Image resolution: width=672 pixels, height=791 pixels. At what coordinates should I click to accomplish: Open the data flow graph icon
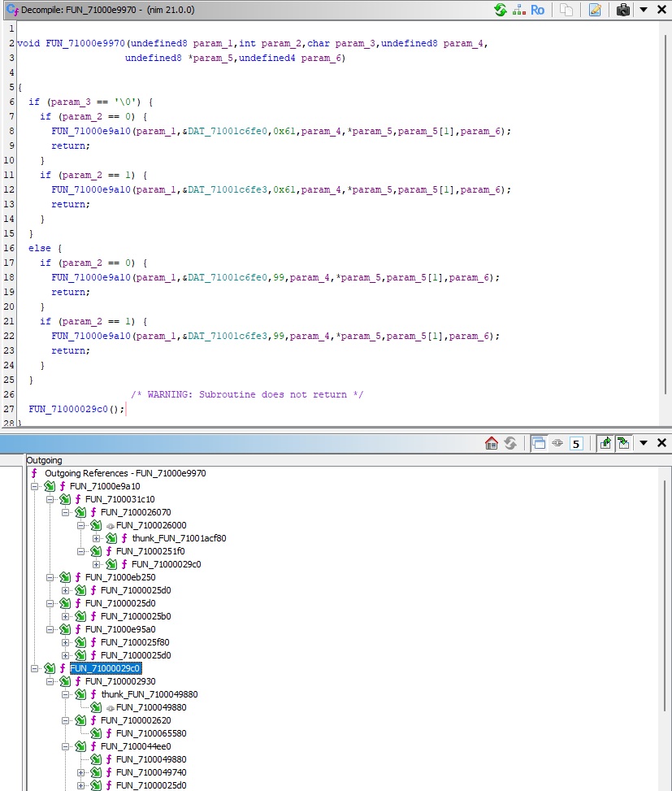pyautogui.click(x=518, y=10)
